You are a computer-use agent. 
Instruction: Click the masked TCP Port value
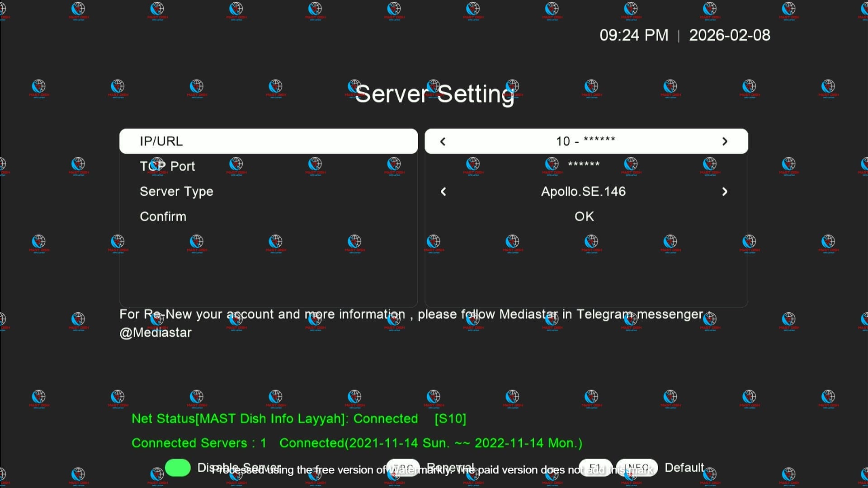point(584,165)
